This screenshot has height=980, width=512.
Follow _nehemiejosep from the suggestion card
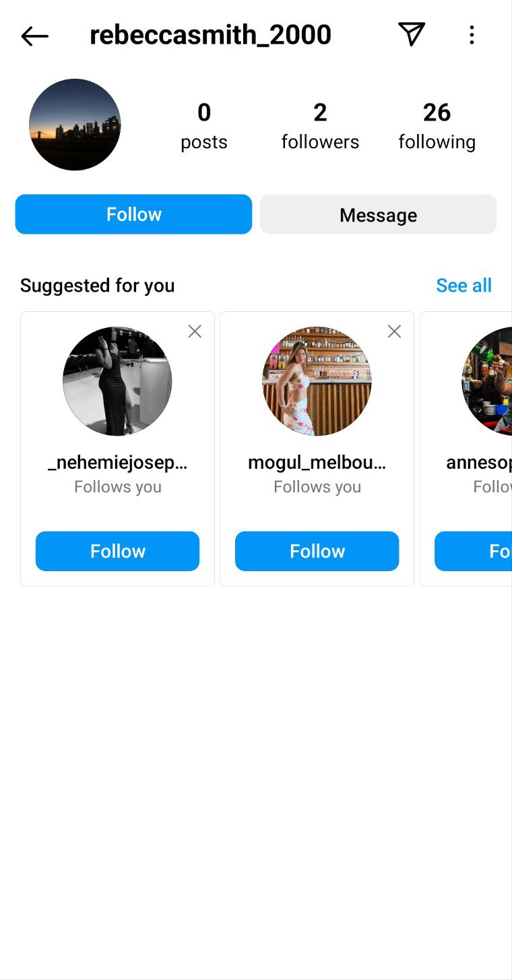click(117, 551)
